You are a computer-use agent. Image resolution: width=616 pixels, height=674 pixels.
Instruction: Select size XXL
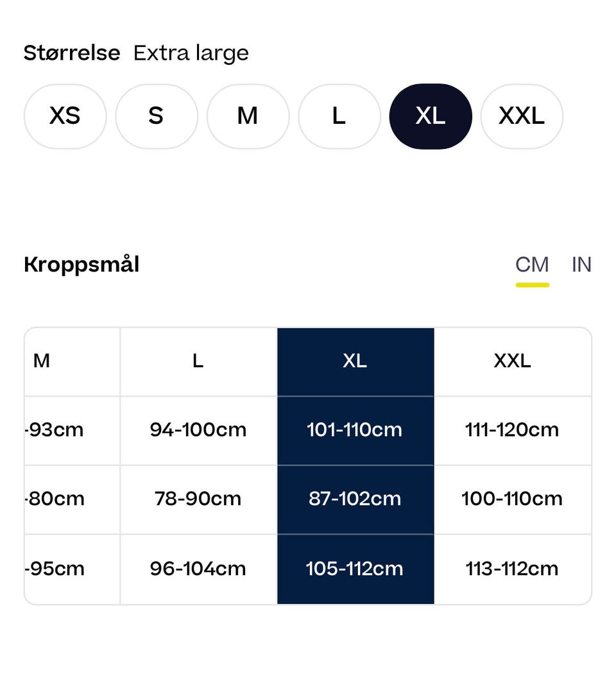tap(522, 116)
